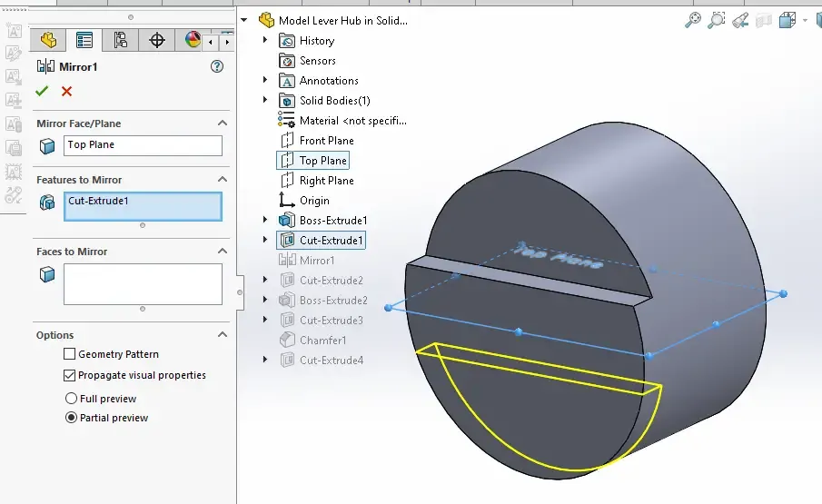The image size is (822, 504).
Task: Expand the Solid Bodies(1) node
Action: [264, 100]
